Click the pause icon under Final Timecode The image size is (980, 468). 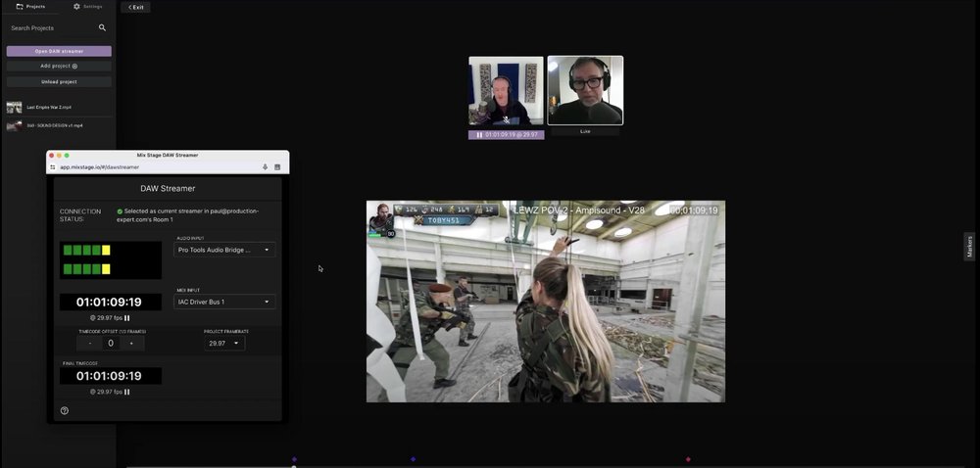[x=126, y=392]
